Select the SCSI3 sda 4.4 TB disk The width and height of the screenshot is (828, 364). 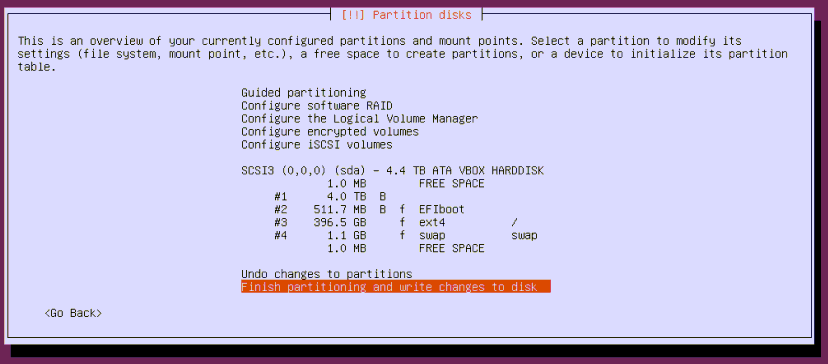coord(392,171)
